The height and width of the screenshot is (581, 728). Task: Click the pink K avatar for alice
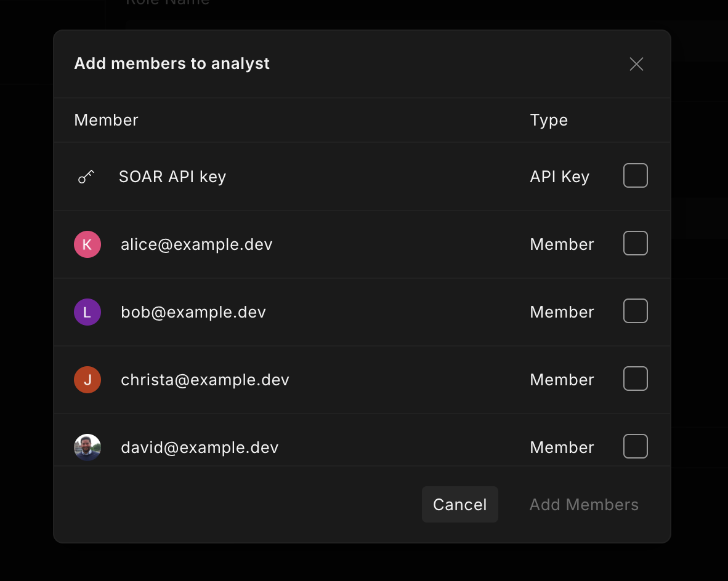coord(87,244)
